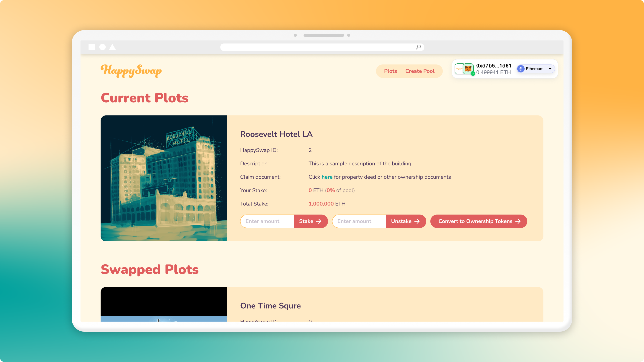
Task: Click the Stake button
Action: [311, 221]
